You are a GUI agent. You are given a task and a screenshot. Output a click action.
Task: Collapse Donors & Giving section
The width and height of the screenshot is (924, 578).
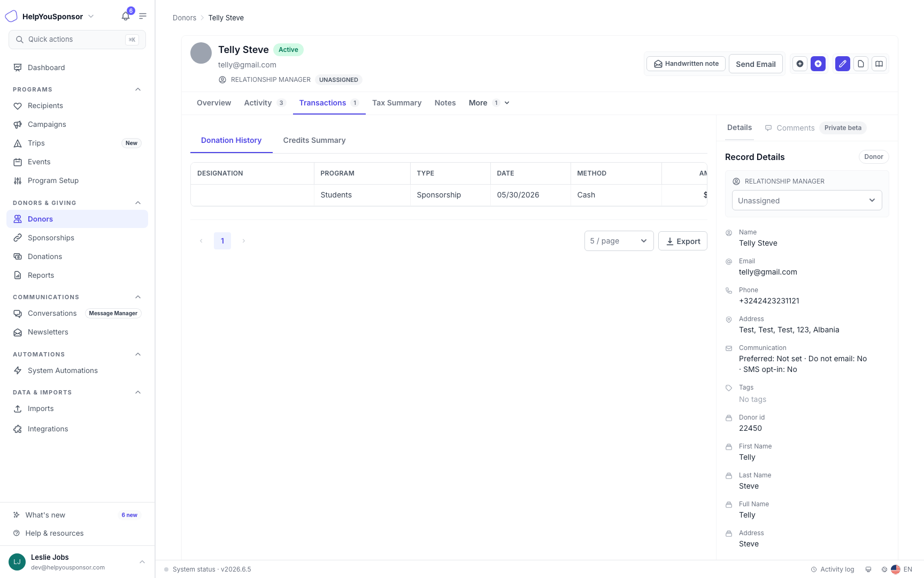click(138, 203)
